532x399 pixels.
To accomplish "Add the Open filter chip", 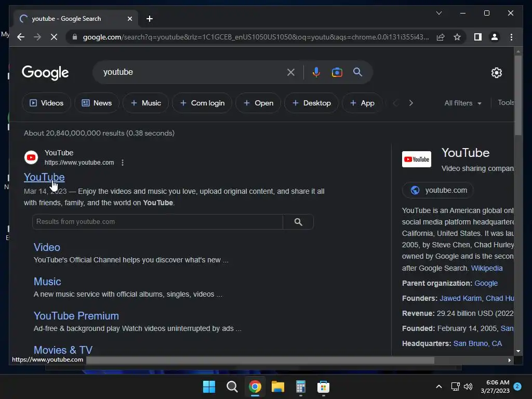I will point(258,103).
